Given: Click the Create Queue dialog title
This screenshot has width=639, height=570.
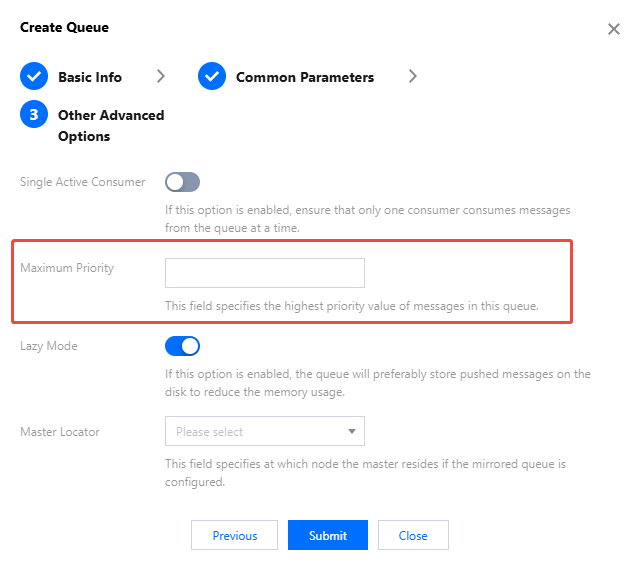Looking at the screenshot, I should (64, 27).
